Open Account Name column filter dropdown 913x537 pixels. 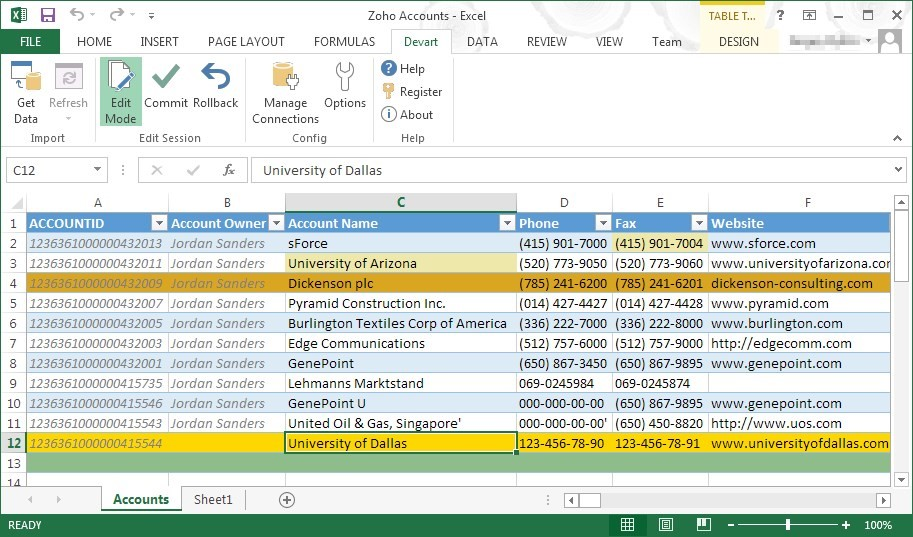tap(508, 223)
